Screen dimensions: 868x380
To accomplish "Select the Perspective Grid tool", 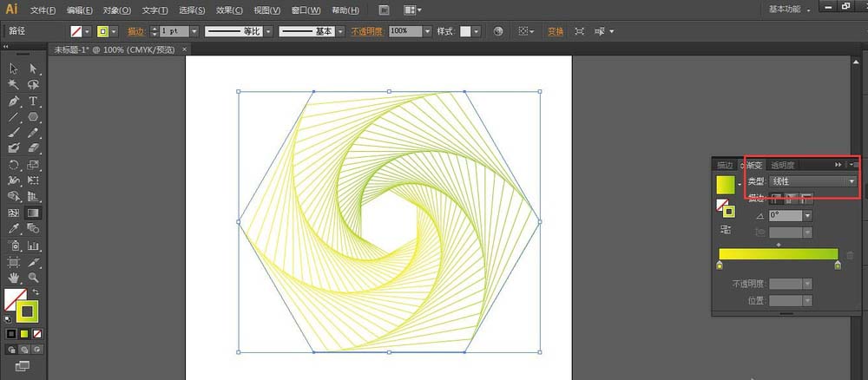I will [x=33, y=196].
